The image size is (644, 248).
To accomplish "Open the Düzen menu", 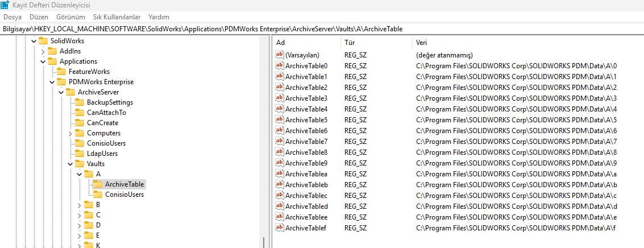I will pyautogui.click(x=39, y=17).
